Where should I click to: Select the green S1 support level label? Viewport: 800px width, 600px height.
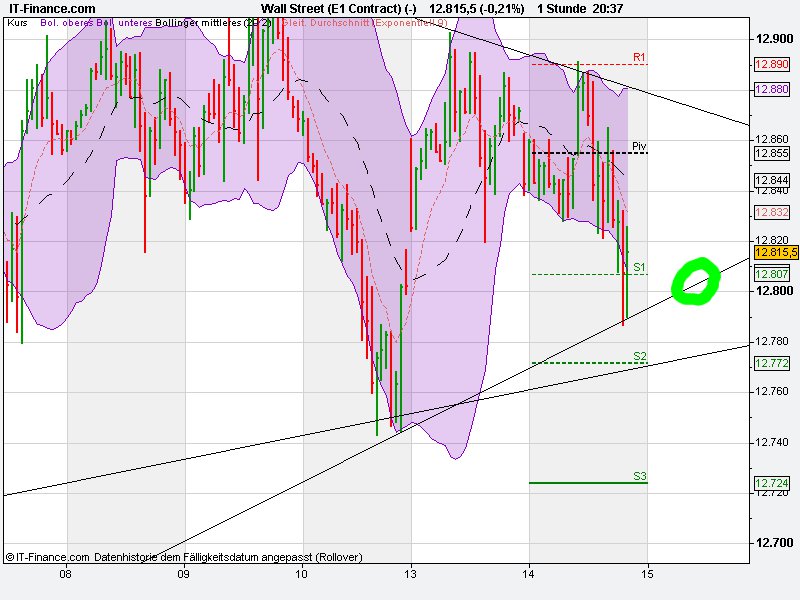(637, 267)
